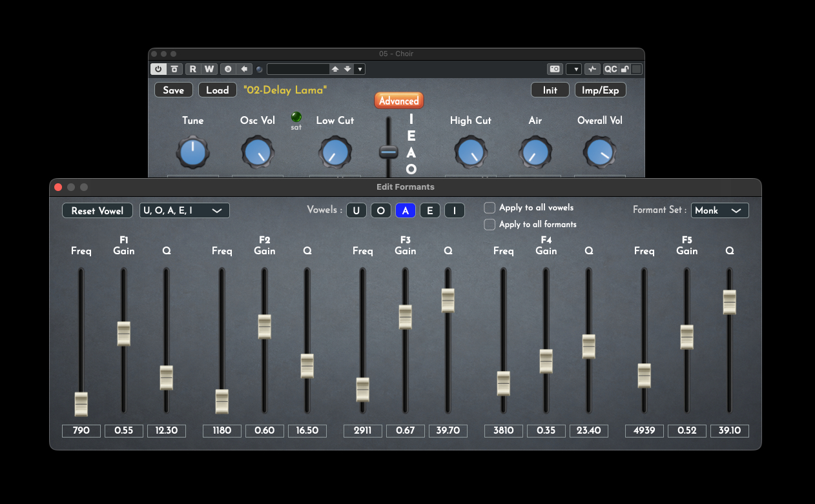Click the F5 Q value field 39.10
This screenshot has height=504, width=815.
tap(730, 431)
